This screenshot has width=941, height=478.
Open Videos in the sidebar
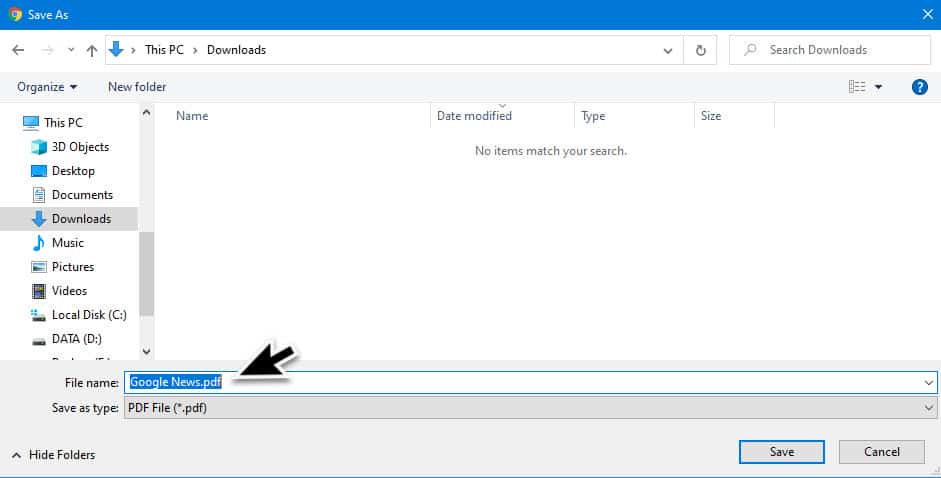coord(70,291)
